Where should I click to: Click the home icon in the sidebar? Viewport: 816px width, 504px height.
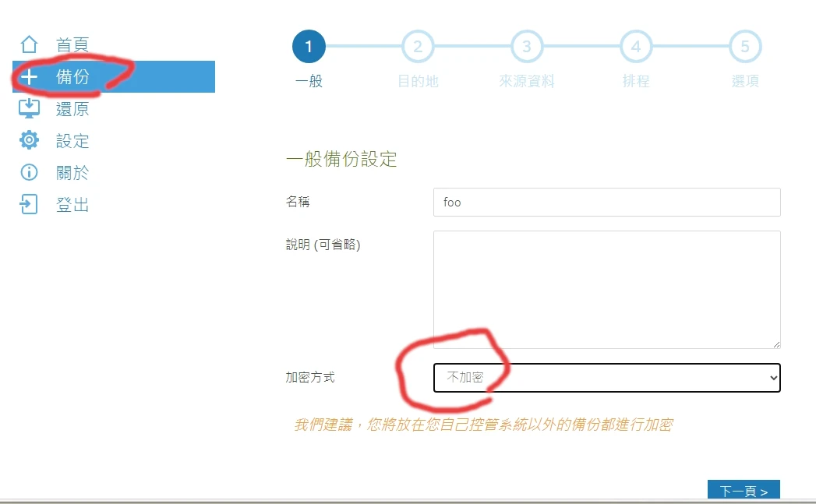pyautogui.click(x=29, y=44)
